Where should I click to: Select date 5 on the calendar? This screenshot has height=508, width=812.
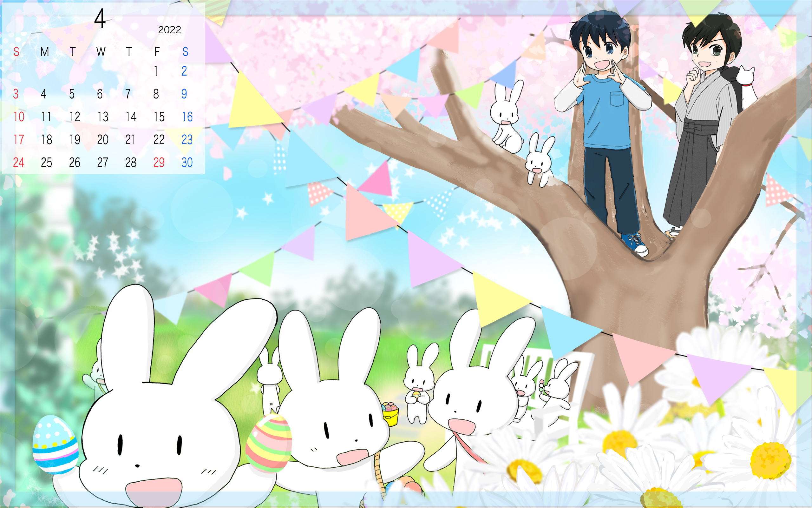pos(72,94)
